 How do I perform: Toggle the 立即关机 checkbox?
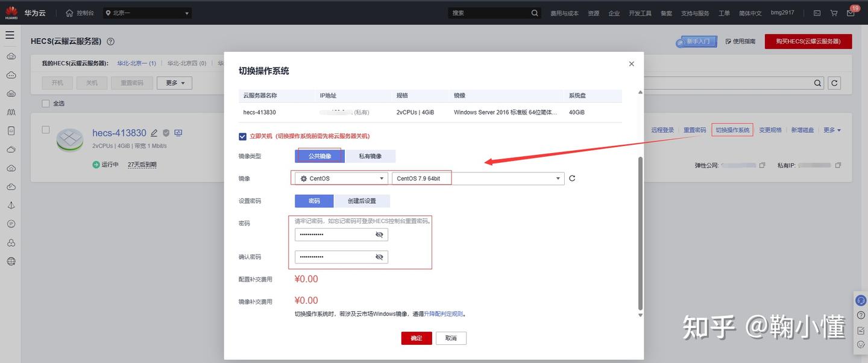tap(242, 136)
